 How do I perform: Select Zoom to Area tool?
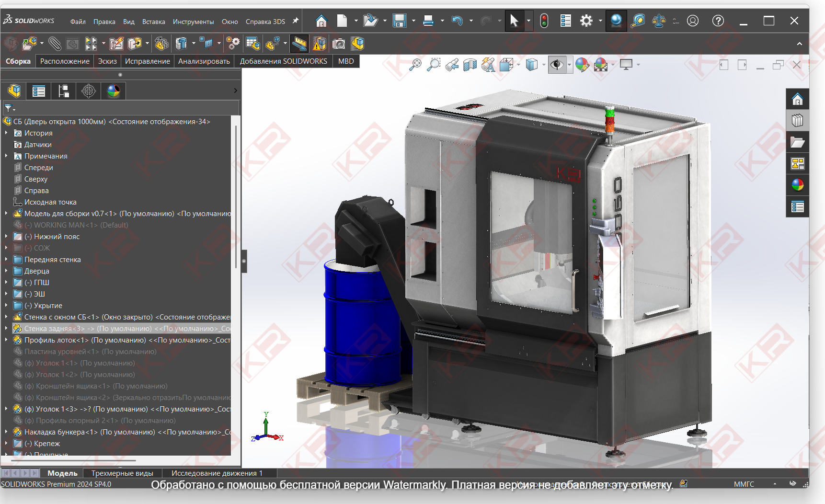click(434, 64)
